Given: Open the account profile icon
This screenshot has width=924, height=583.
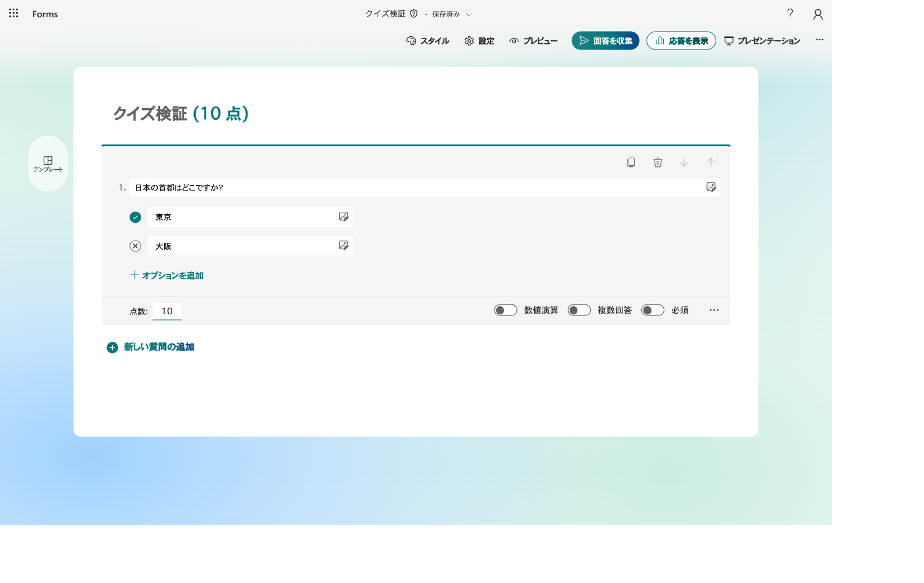Looking at the screenshot, I should (x=817, y=14).
